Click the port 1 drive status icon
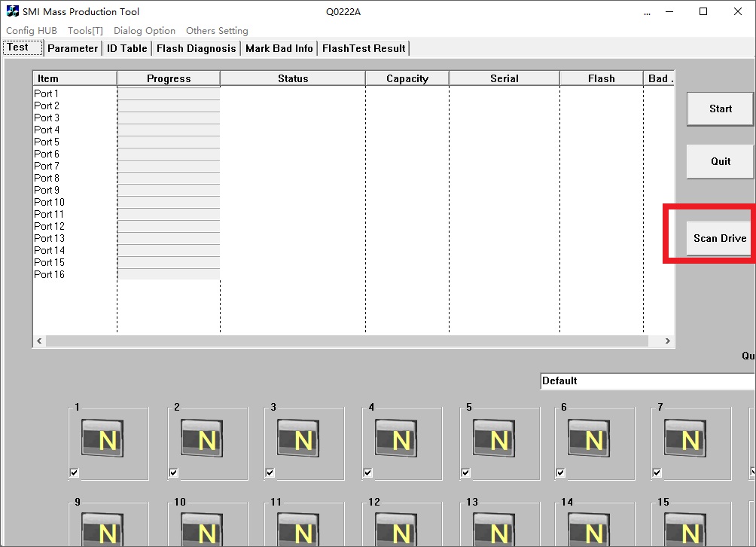Viewport: 756px width, 547px height. click(x=102, y=439)
